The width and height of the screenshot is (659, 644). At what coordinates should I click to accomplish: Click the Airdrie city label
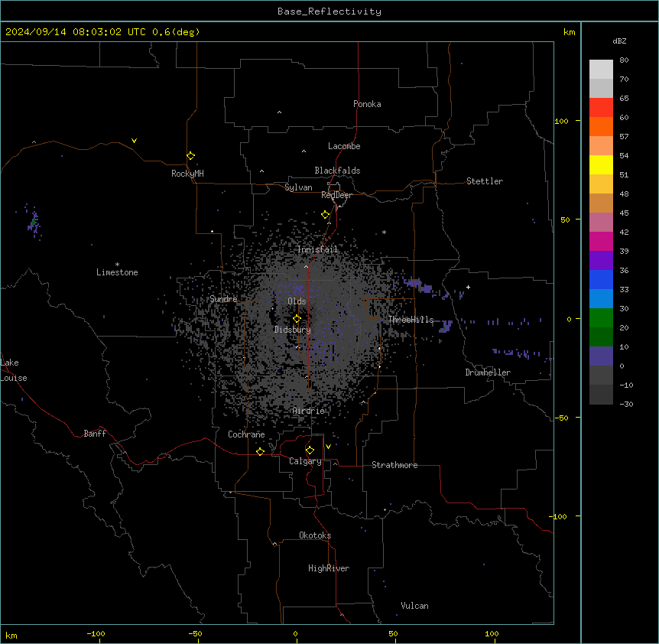(x=308, y=411)
